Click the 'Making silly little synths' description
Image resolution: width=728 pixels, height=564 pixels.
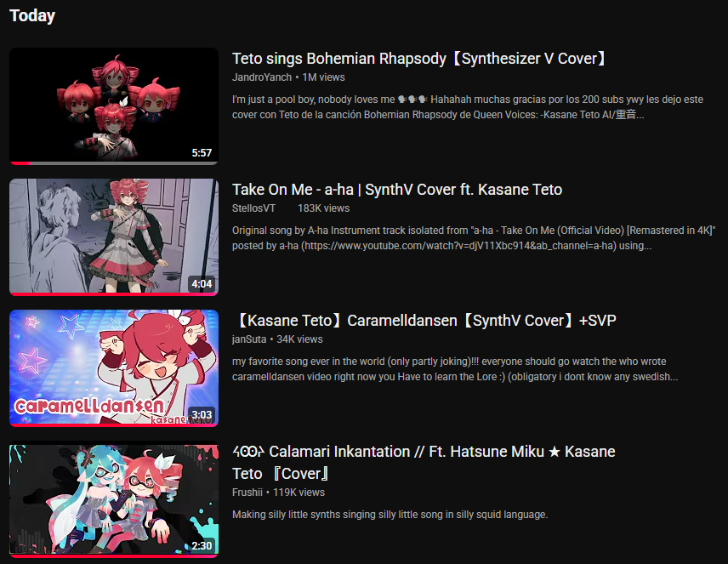(x=390, y=515)
